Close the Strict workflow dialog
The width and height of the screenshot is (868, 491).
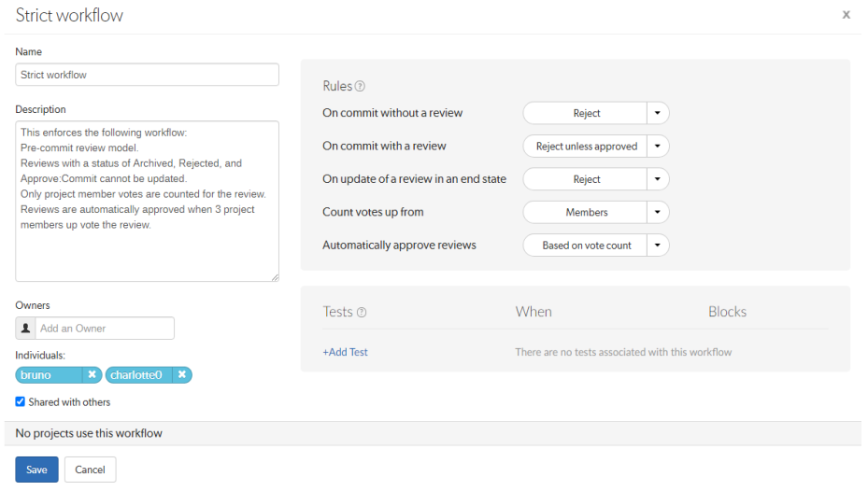coord(846,15)
